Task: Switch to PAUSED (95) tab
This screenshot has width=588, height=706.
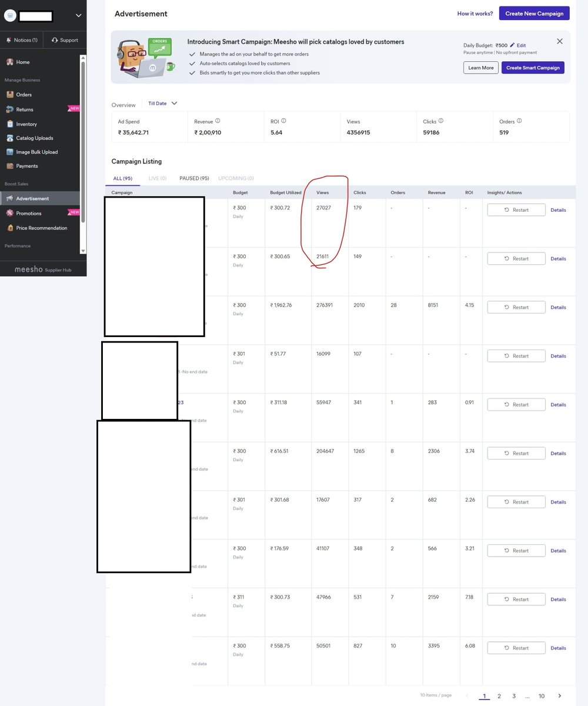Action: coord(194,178)
